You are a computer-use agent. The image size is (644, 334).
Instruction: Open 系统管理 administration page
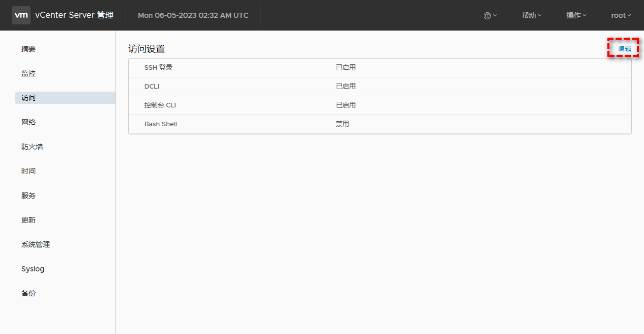pyautogui.click(x=36, y=244)
